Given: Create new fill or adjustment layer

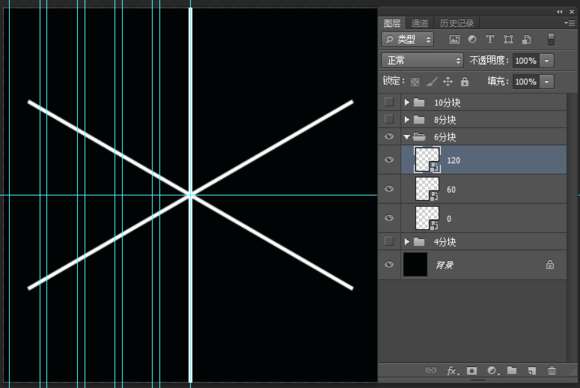Looking at the screenshot, I should click(492, 371).
